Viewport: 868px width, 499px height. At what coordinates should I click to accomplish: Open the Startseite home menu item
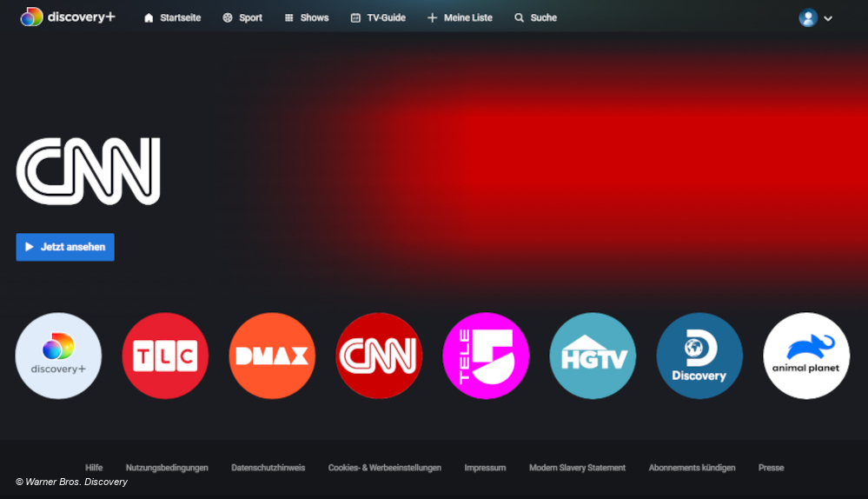pyautogui.click(x=172, y=17)
